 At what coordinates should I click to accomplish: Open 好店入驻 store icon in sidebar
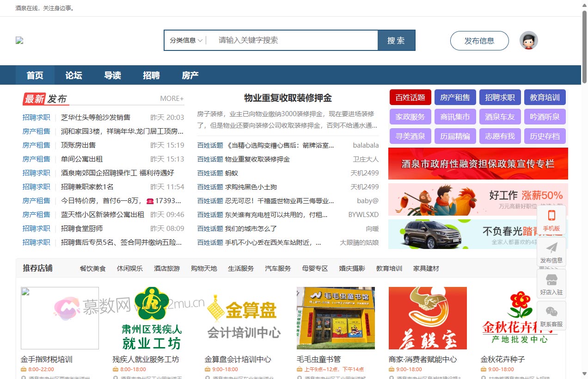[551, 280]
